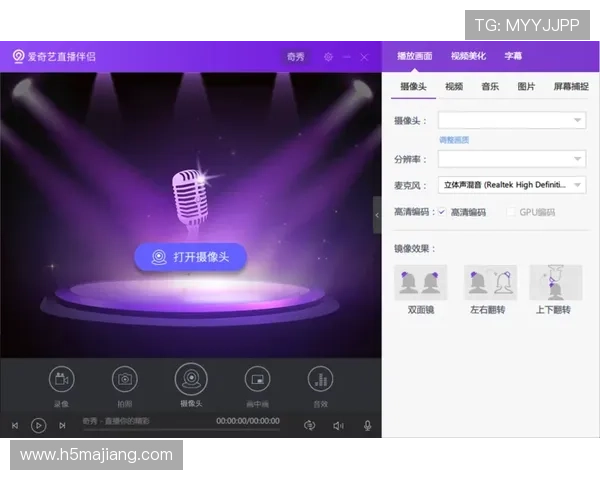Viewport: 600px width, 480px height.
Task: Click the 00:00:00/00:00:00 time display
Action: click(248, 421)
